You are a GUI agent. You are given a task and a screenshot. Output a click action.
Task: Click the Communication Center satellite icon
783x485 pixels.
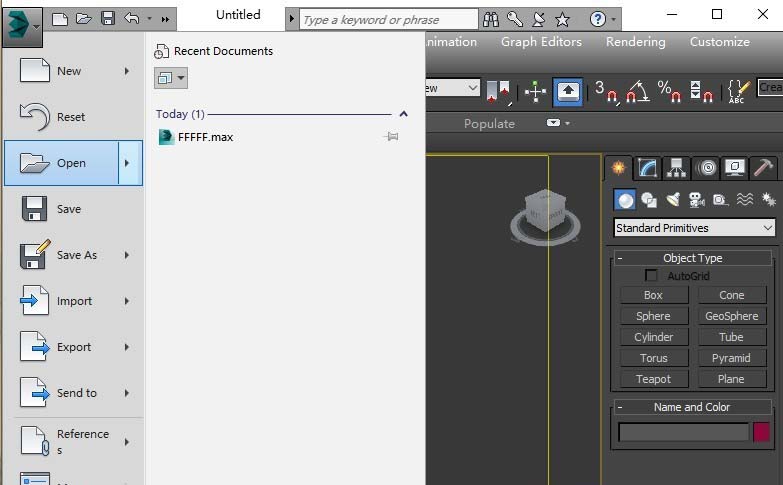(x=538, y=19)
